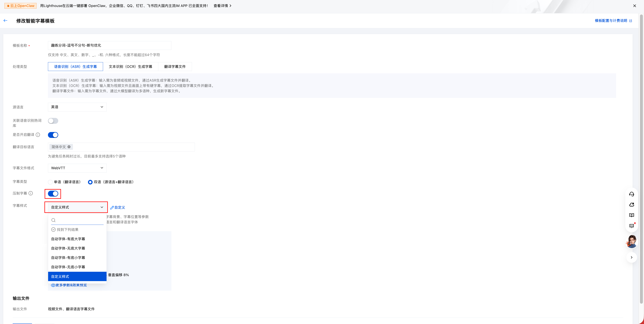Open the 模板配置与计费说明 link
Viewport: 644px width, 324px height.
point(611,21)
